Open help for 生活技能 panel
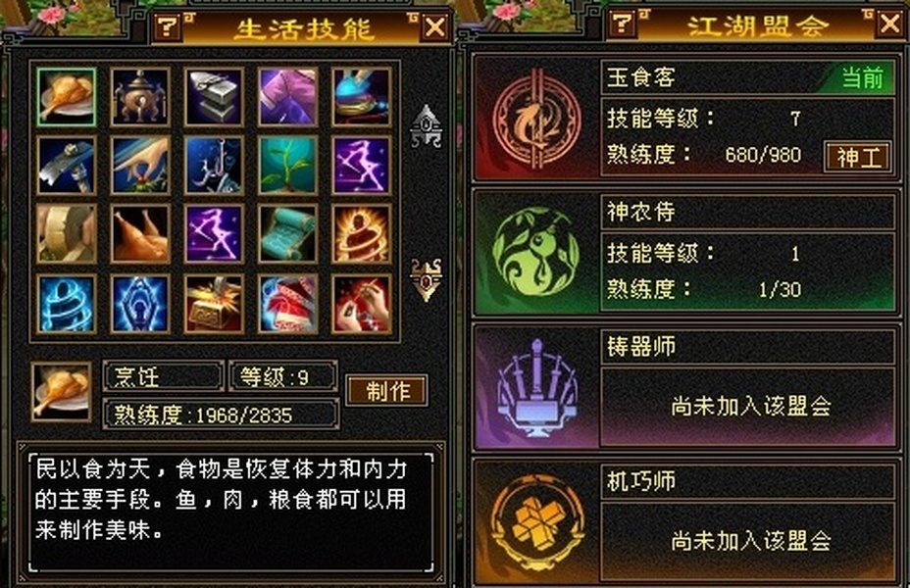Screen dimensions: 910x588 168,26
